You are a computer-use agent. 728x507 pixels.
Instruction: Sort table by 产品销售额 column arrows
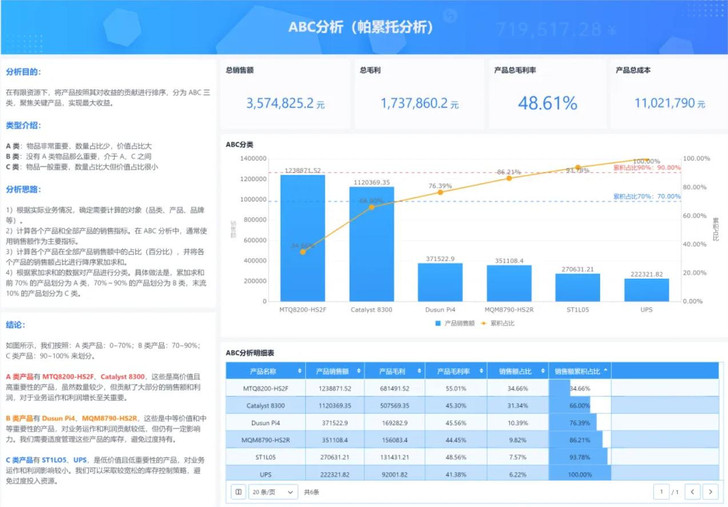pyautogui.click(x=359, y=371)
